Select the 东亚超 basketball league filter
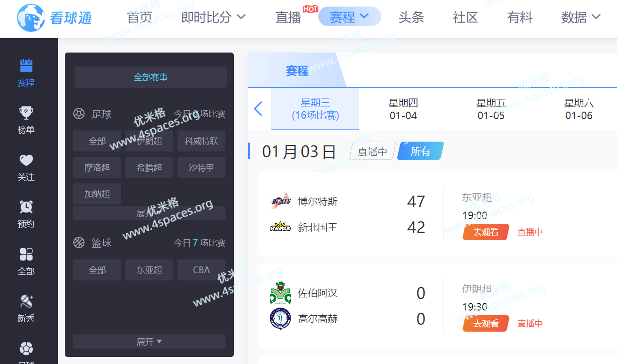 (149, 270)
